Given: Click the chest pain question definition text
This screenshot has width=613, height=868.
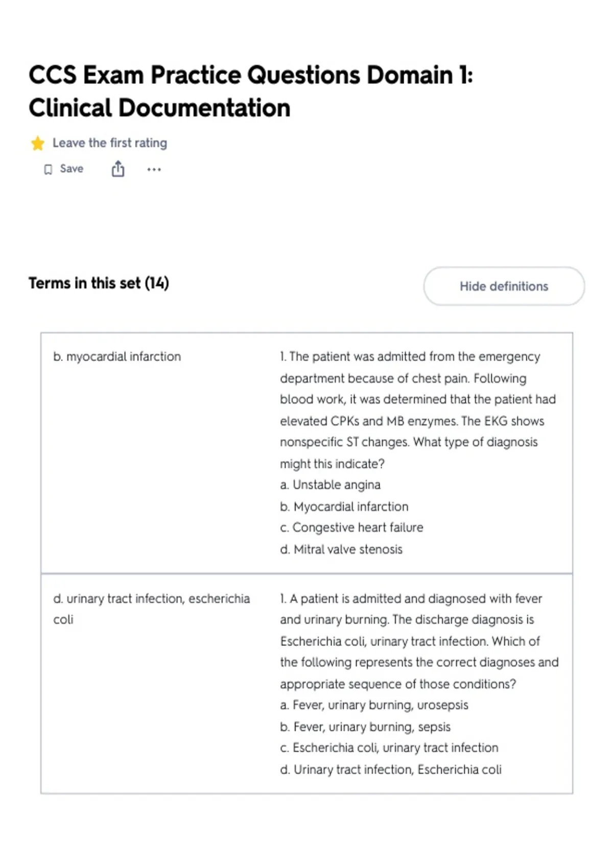Looking at the screenshot, I should tap(418, 410).
